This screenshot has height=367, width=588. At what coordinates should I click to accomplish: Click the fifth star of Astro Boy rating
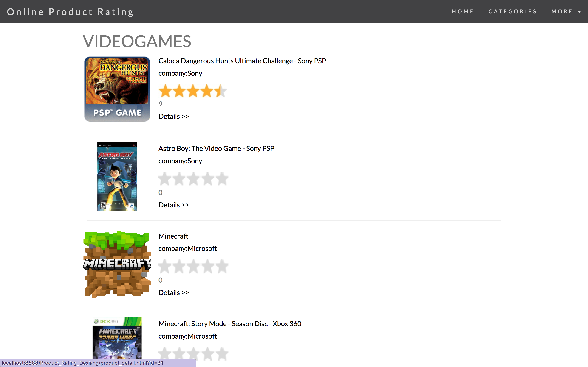(222, 179)
